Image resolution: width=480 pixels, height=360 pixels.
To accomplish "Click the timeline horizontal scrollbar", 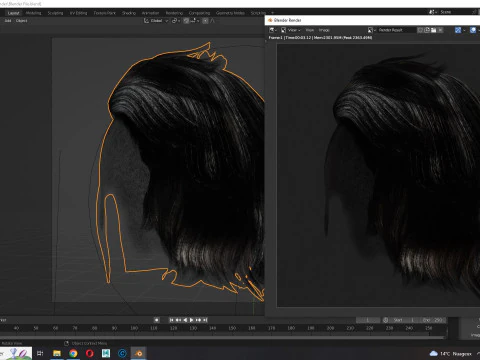I will coord(223,337).
